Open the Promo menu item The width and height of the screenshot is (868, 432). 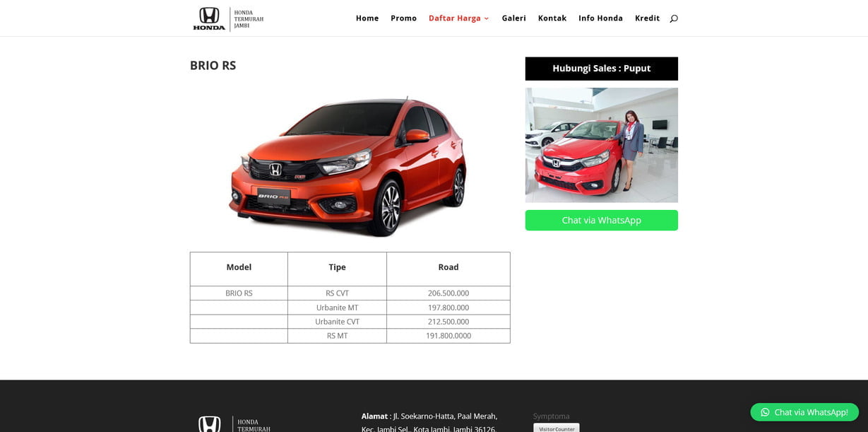coord(404,18)
